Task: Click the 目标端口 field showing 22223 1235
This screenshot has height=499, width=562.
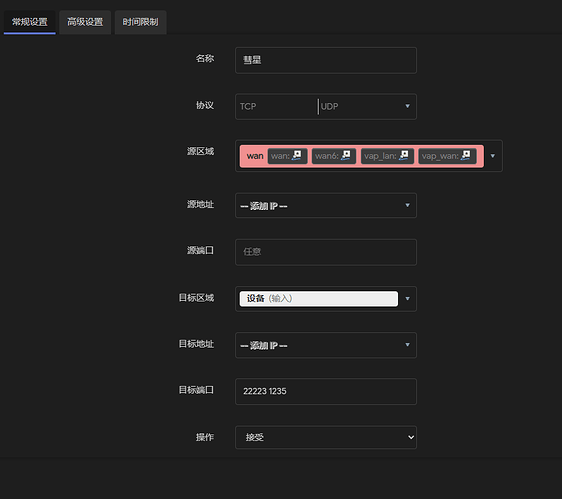Action: (x=326, y=391)
